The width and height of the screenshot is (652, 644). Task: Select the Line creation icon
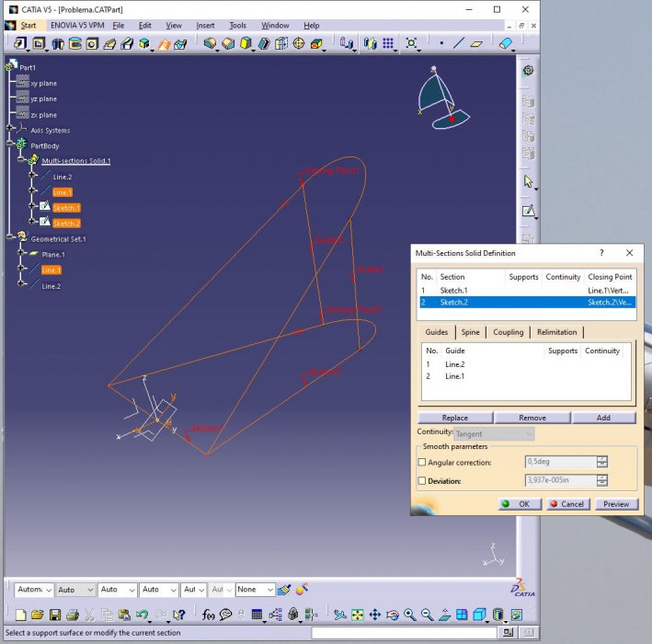pos(459,43)
